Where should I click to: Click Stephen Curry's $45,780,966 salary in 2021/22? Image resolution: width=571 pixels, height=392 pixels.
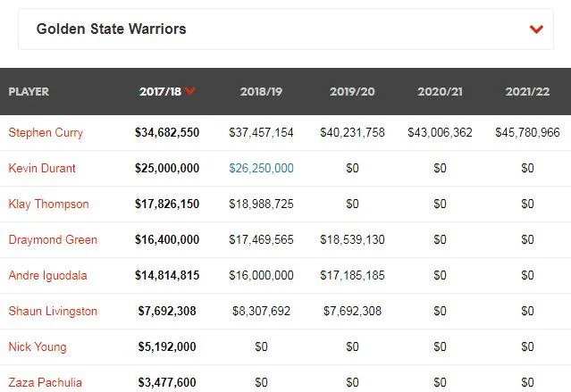click(x=527, y=132)
